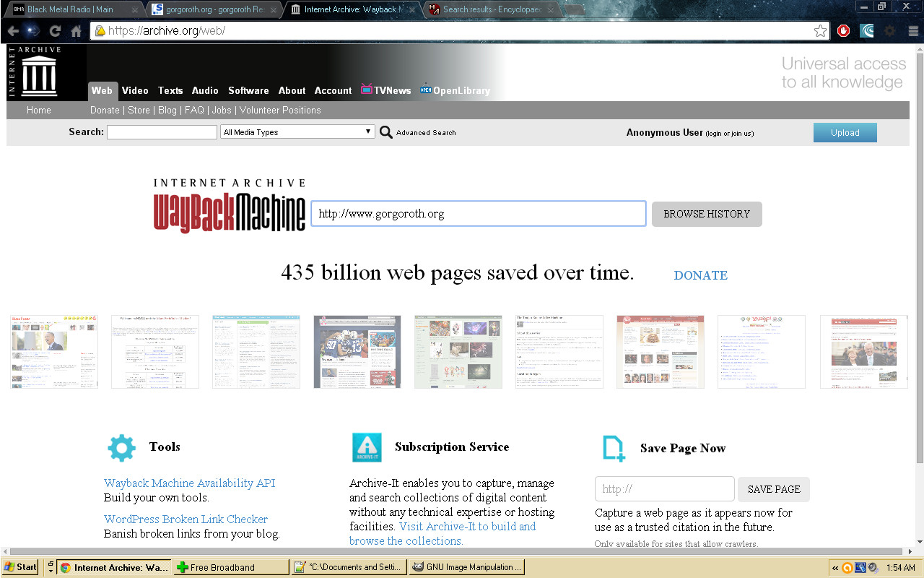
Task: Open the Audio section
Action: coord(205,90)
